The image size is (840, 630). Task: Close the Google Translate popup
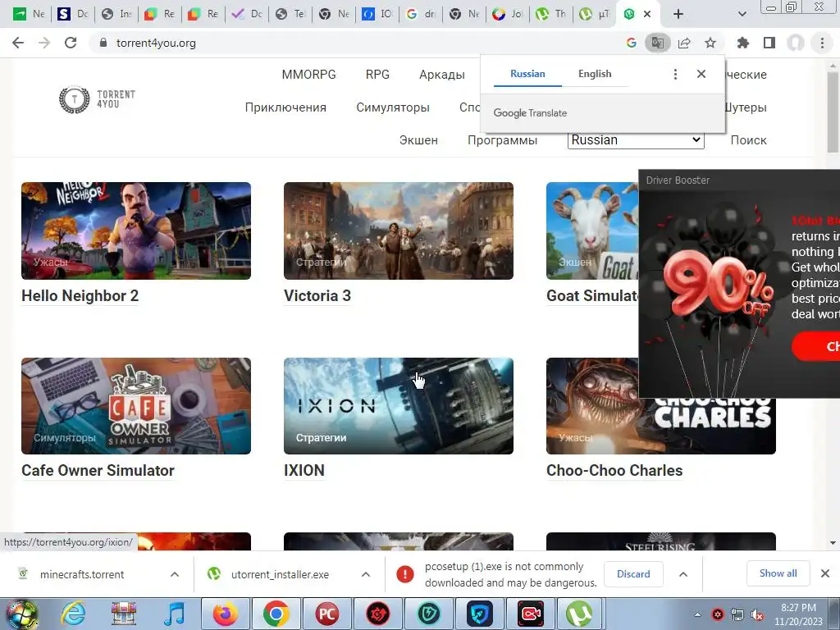(x=701, y=74)
